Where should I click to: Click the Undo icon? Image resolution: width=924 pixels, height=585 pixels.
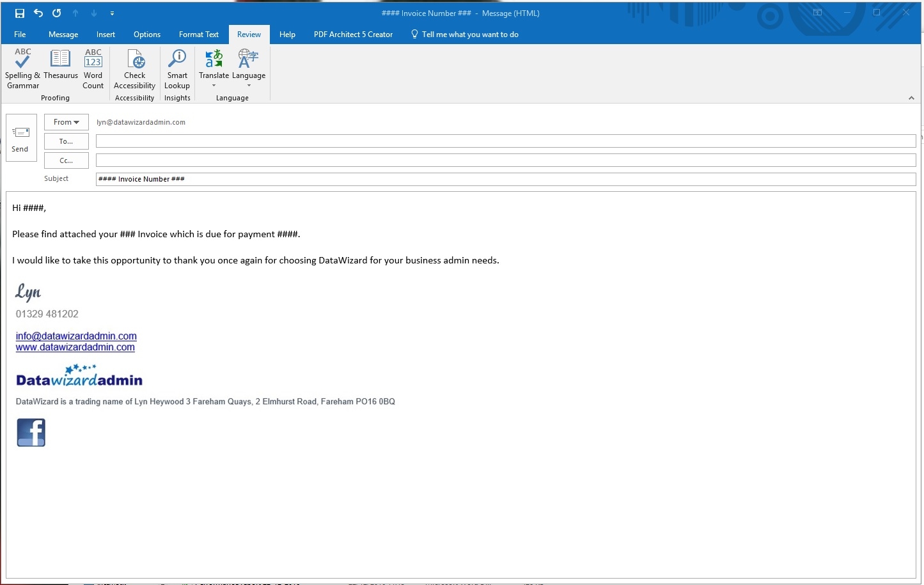tap(38, 12)
